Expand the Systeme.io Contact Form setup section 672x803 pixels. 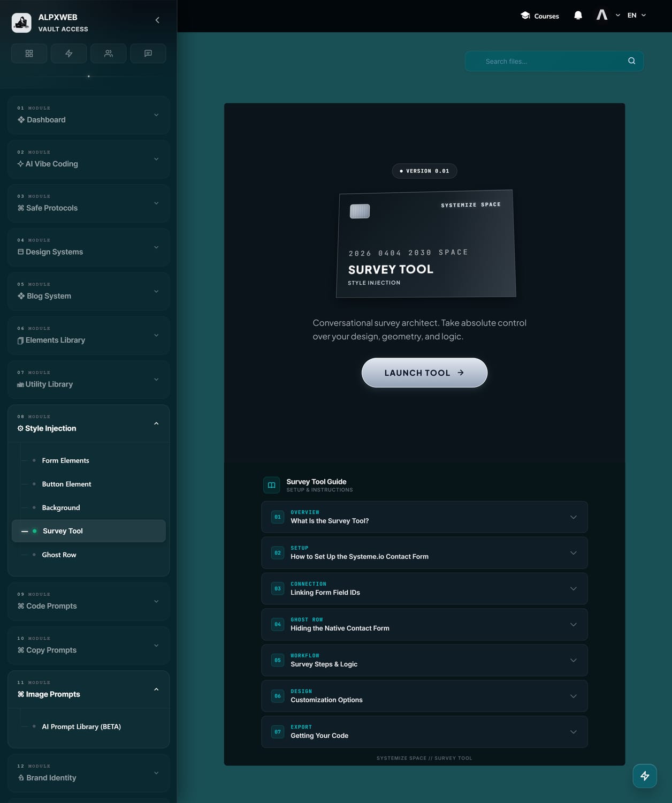424,553
